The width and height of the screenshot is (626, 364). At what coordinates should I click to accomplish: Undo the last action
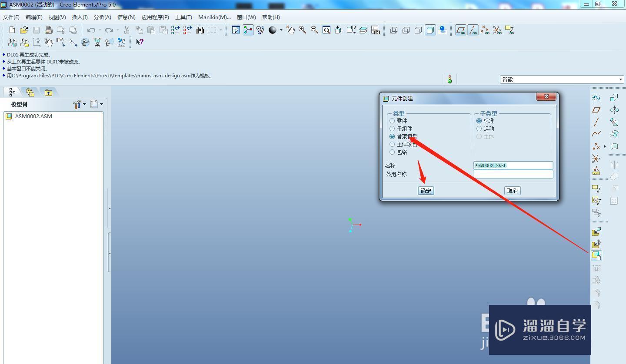[x=91, y=30]
